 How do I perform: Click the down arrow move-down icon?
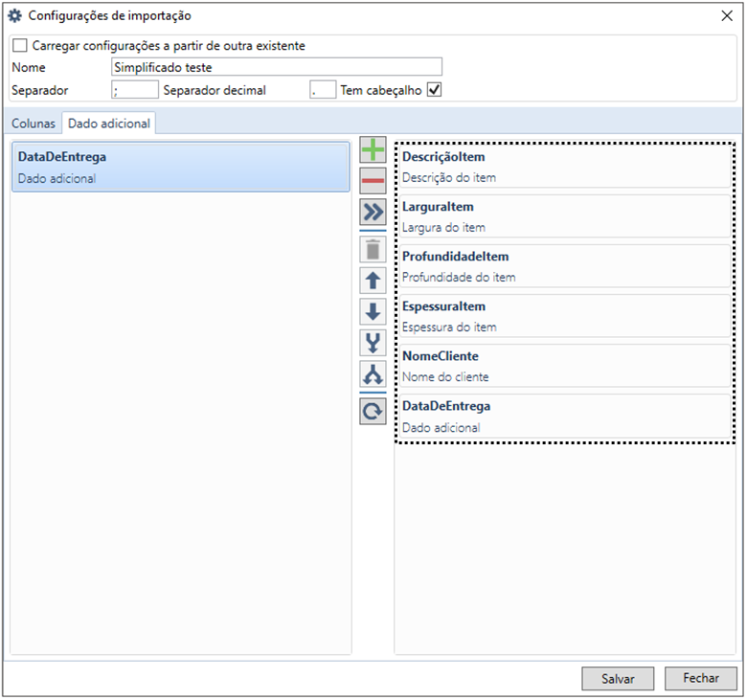373,311
